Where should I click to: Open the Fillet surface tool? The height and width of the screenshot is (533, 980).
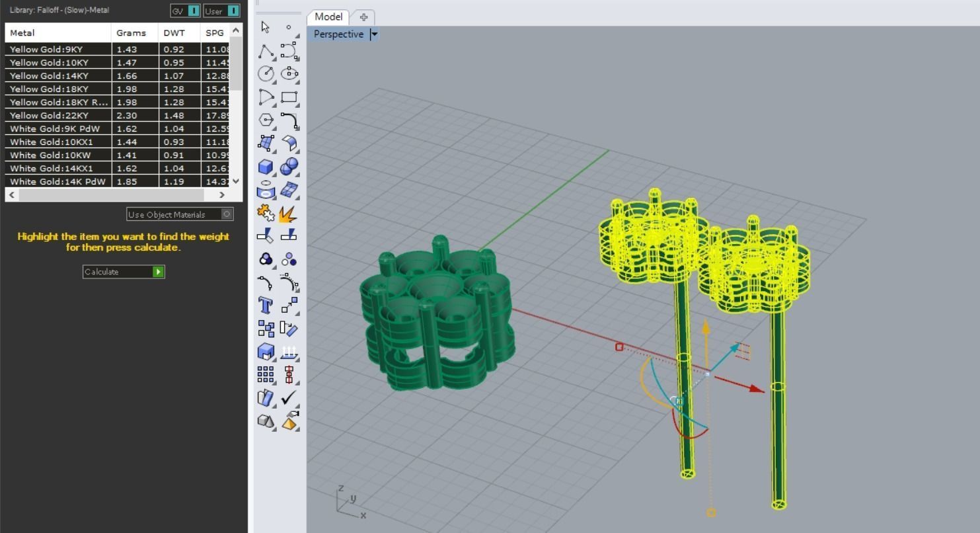pyautogui.click(x=289, y=143)
